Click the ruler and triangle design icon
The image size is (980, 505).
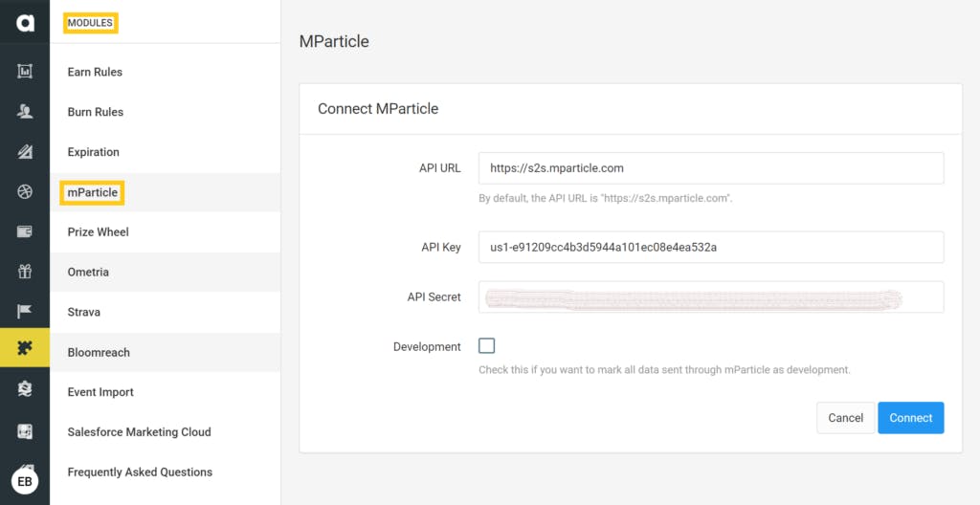(25, 152)
